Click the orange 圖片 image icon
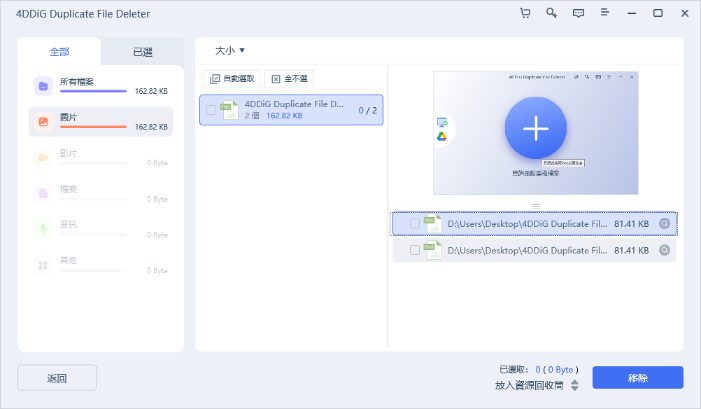701x409 pixels. click(43, 122)
